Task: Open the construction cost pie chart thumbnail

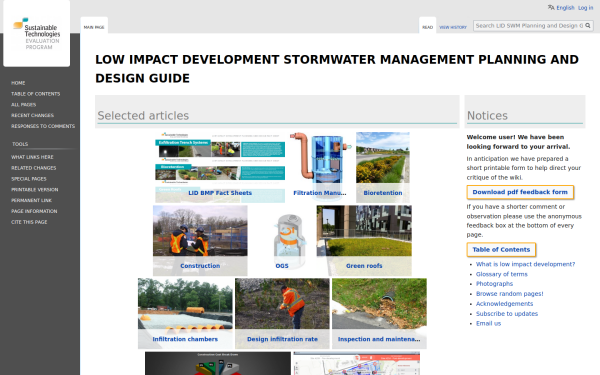Action: [x=218, y=363]
